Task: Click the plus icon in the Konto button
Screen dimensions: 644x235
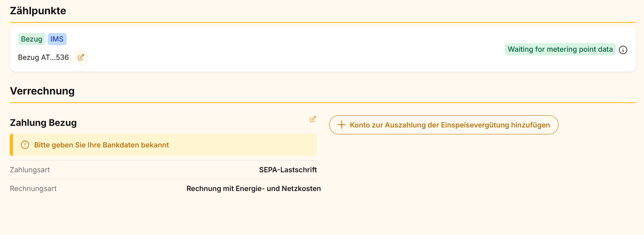Action: click(x=342, y=125)
